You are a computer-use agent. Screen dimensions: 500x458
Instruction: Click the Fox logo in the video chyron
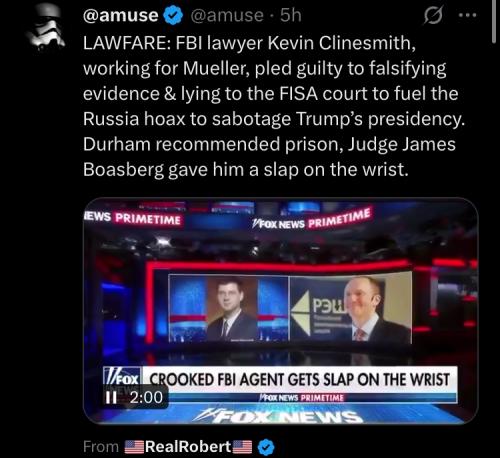[x=123, y=379]
